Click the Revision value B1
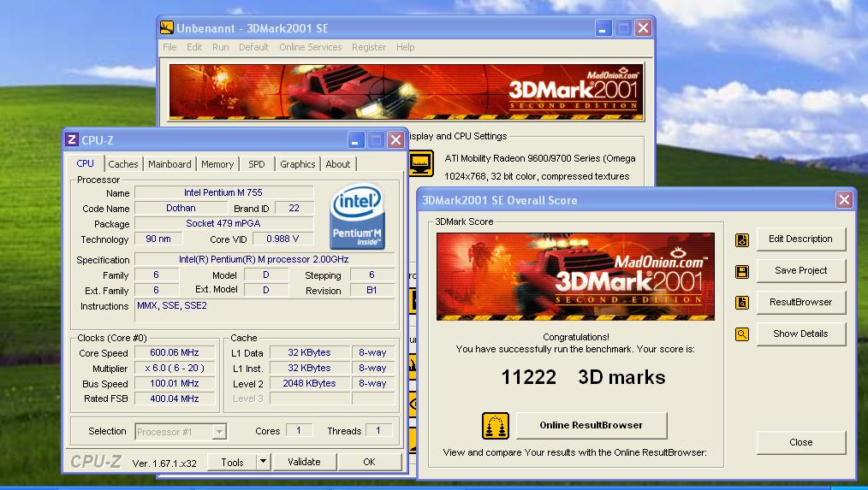The width and height of the screenshot is (868, 490). pos(372,291)
